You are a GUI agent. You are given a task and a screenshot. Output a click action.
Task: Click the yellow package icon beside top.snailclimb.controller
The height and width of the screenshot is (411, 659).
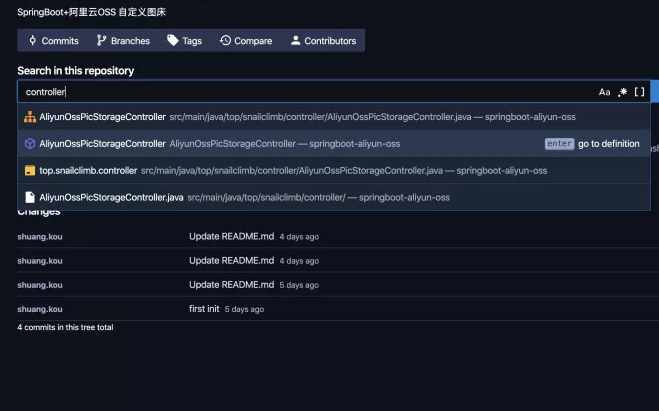[x=30, y=171]
